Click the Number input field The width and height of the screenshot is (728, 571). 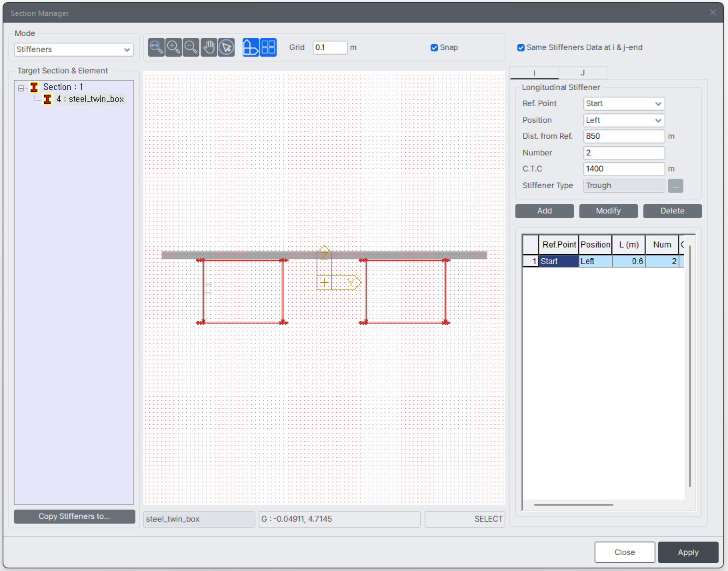(x=624, y=153)
